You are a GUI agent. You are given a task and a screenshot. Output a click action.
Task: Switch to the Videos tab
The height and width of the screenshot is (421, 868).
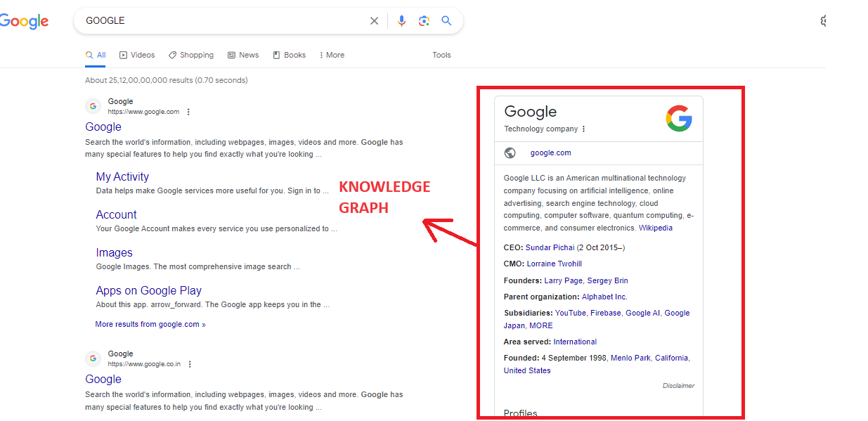(x=137, y=55)
